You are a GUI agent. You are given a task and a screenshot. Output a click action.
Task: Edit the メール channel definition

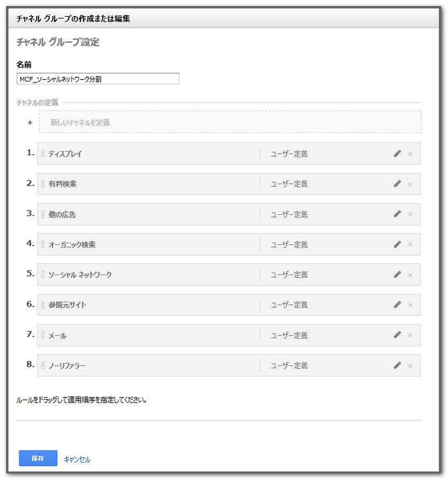397,335
